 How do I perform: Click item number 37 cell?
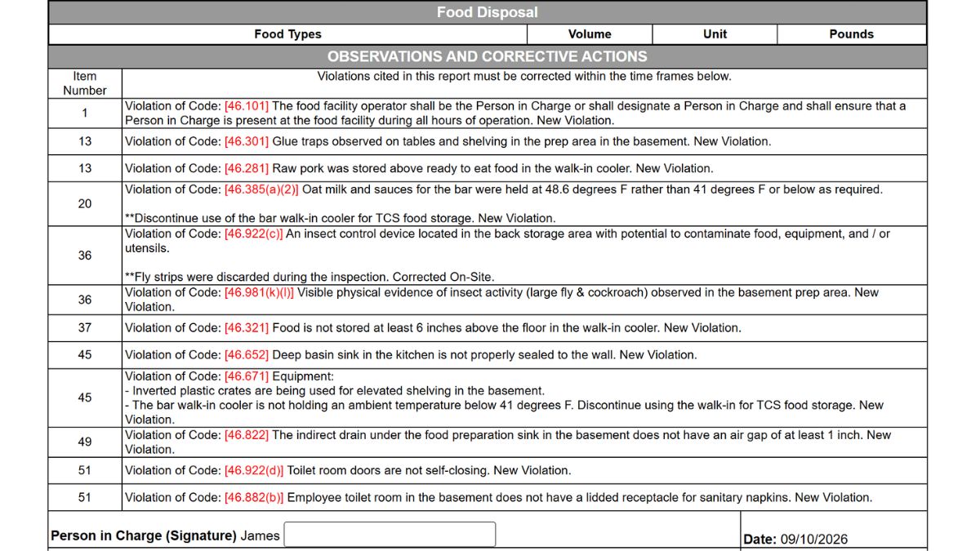85,327
